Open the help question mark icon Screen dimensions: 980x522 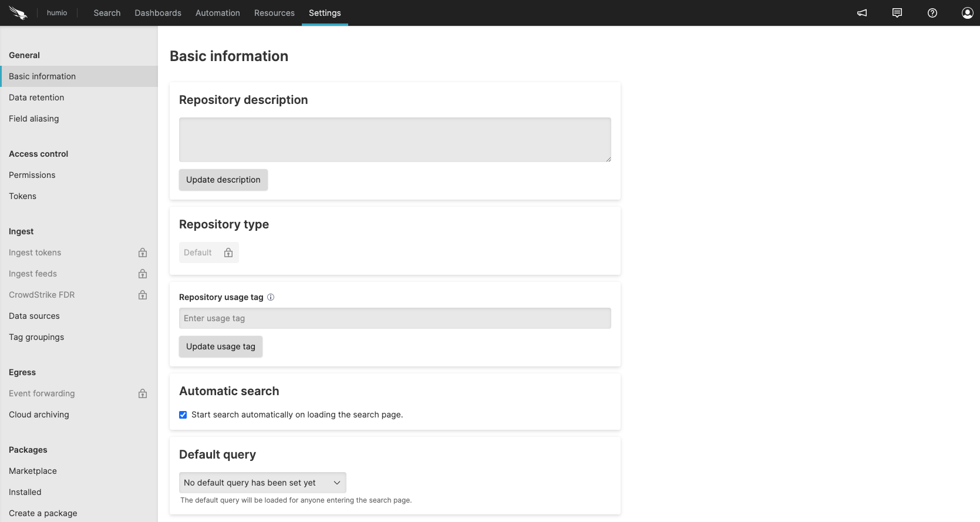(932, 13)
